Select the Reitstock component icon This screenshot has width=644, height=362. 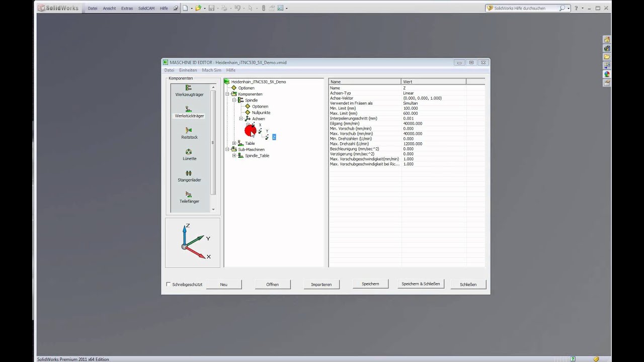click(x=189, y=130)
